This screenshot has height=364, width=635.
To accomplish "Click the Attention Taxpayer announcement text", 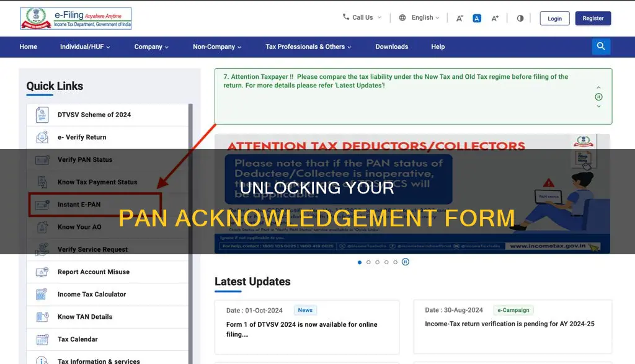I will [396, 81].
